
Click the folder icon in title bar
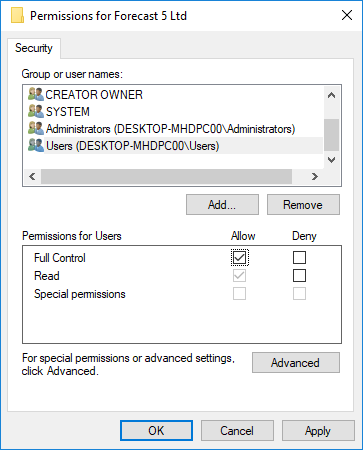(17, 16)
